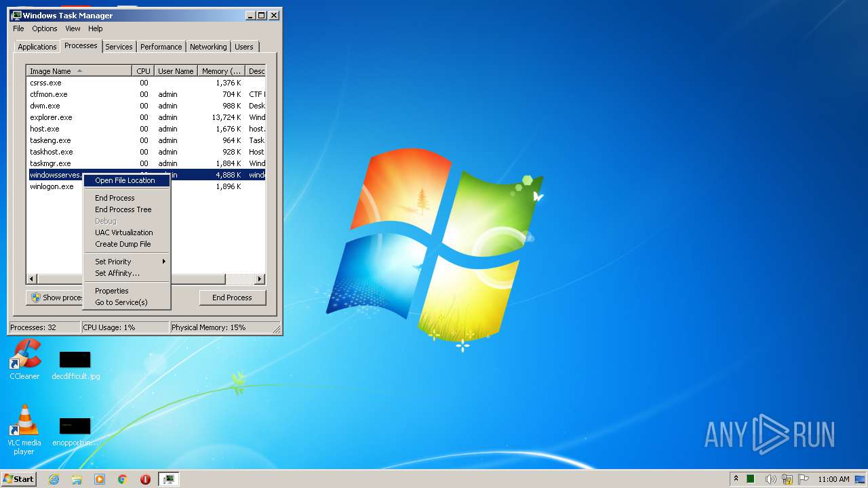Click Show processes from all users button
The image size is (868, 488).
55,298
